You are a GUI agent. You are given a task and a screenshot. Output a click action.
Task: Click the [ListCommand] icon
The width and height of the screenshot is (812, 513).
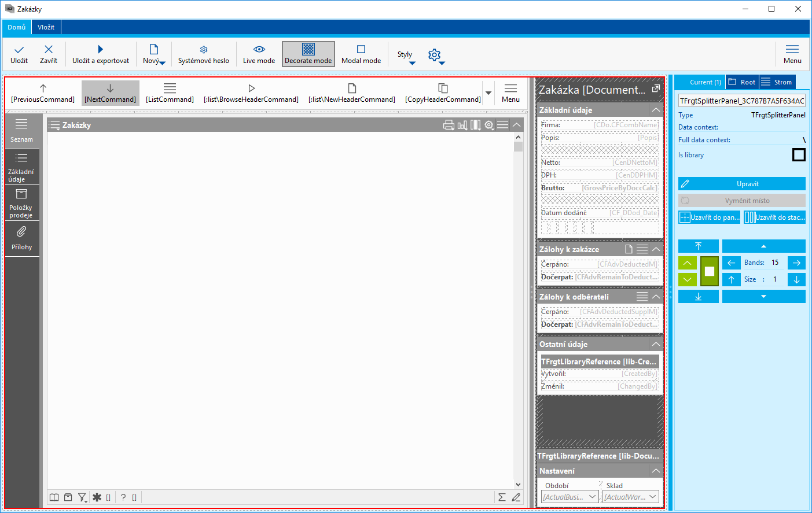point(170,88)
